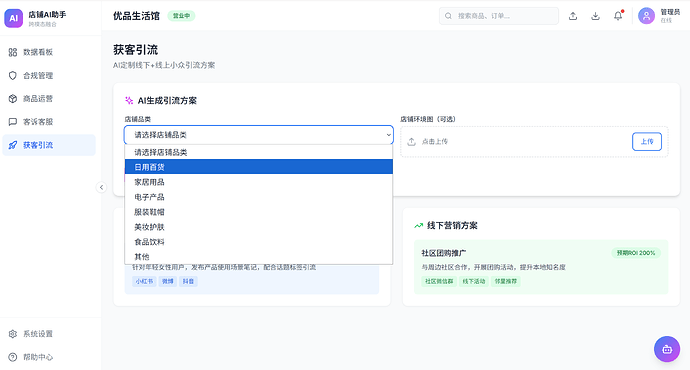Open the AI assistant chatbot floating button
This screenshot has height=370, width=690.
tap(667, 349)
